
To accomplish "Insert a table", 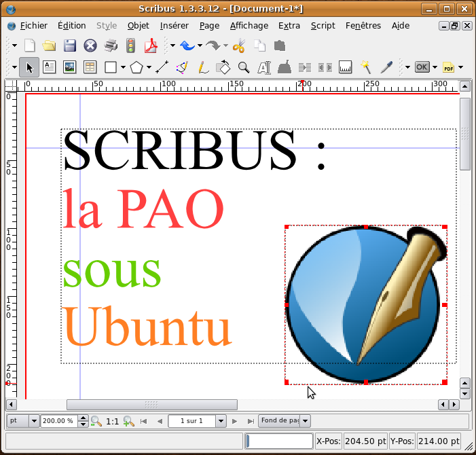I will 90,67.
